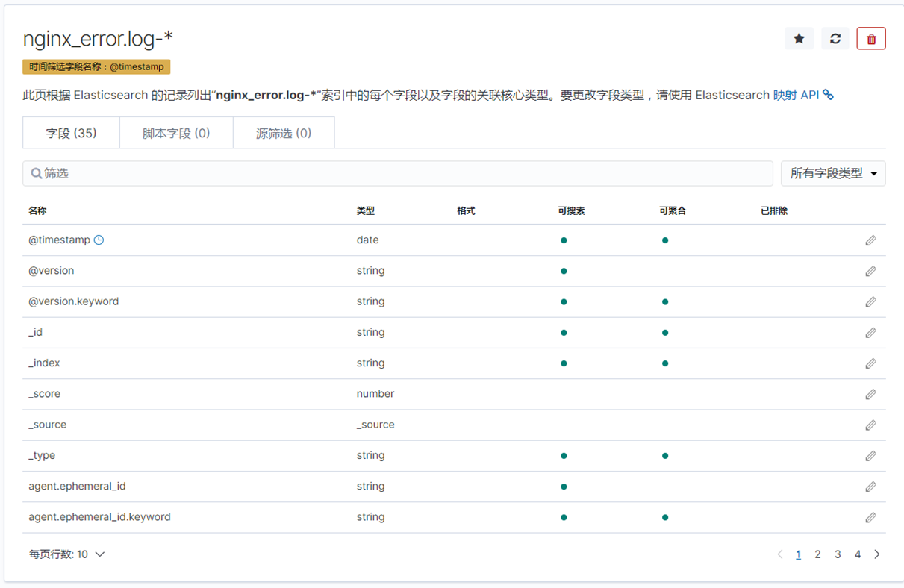Refresh the field list icon
This screenshot has width=904, height=588.
click(835, 39)
